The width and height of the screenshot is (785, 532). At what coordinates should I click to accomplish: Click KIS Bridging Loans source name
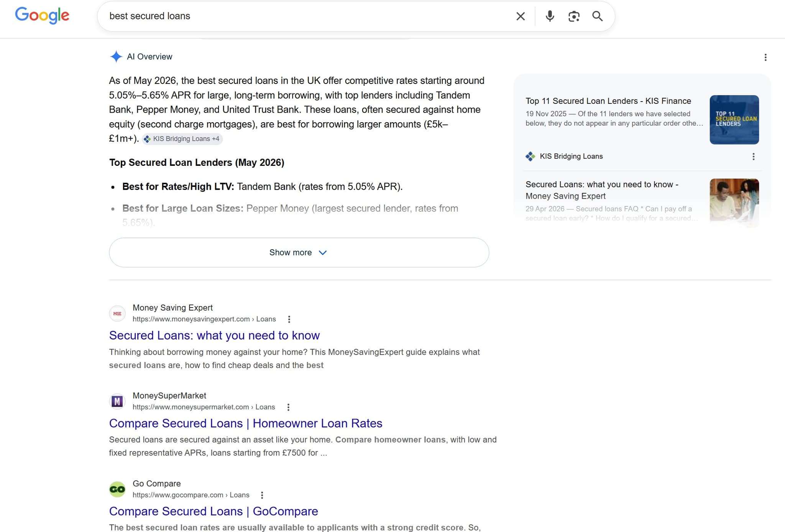pyautogui.click(x=571, y=156)
